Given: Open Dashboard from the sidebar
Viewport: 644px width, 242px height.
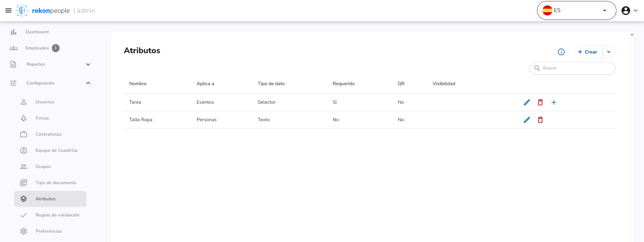Looking at the screenshot, I should [37, 32].
